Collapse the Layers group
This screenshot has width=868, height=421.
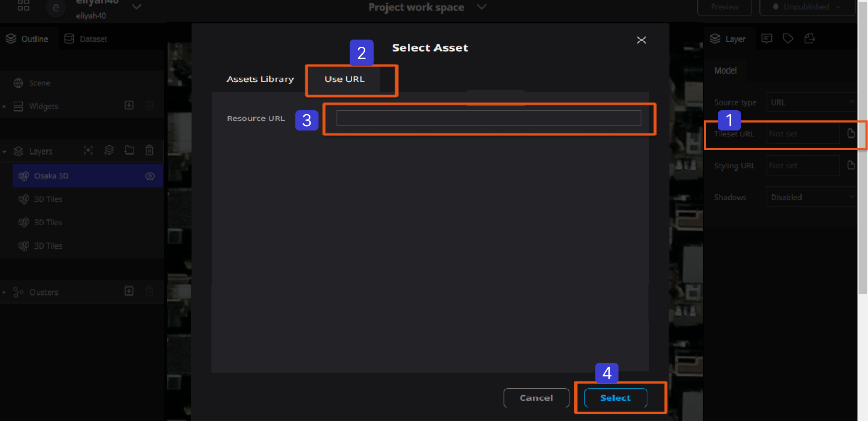point(4,152)
